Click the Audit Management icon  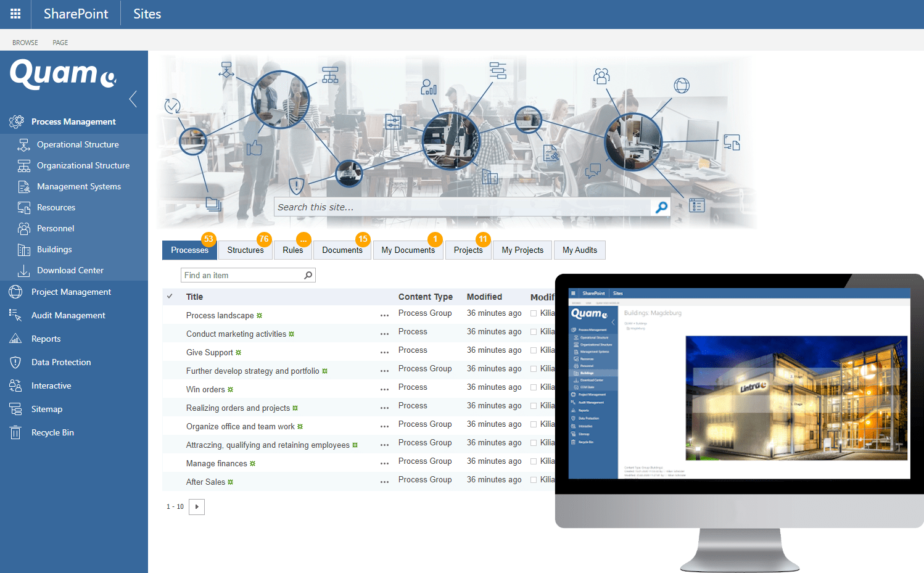click(x=16, y=316)
